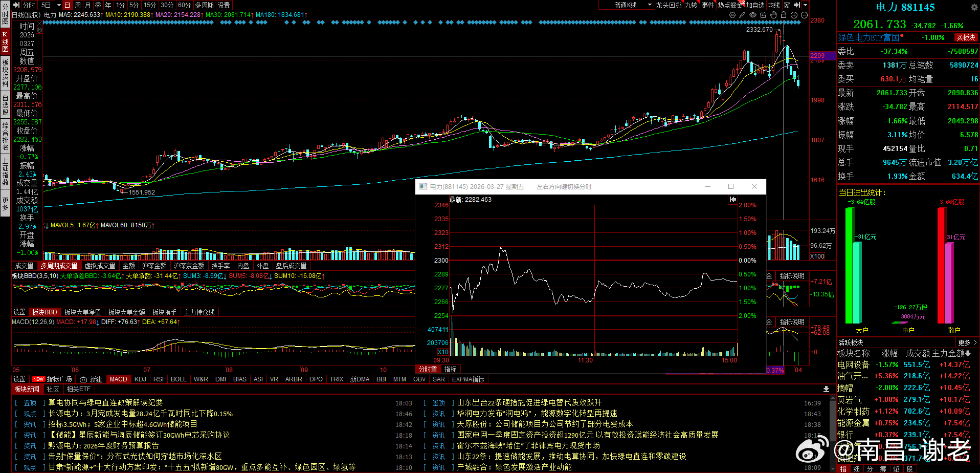
Task: Open 设置 in the top period toolbar
Action: tap(224, 5)
